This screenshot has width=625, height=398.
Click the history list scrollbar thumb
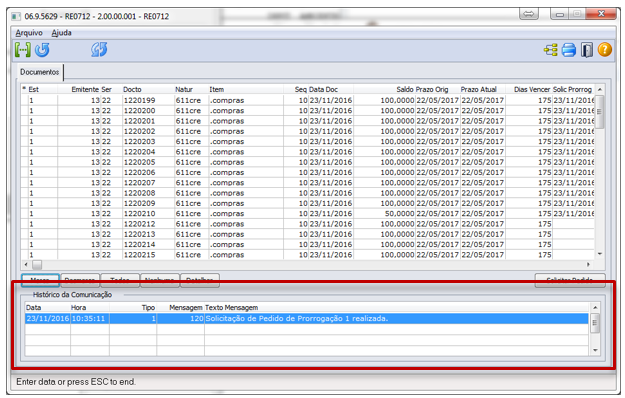tap(595, 323)
